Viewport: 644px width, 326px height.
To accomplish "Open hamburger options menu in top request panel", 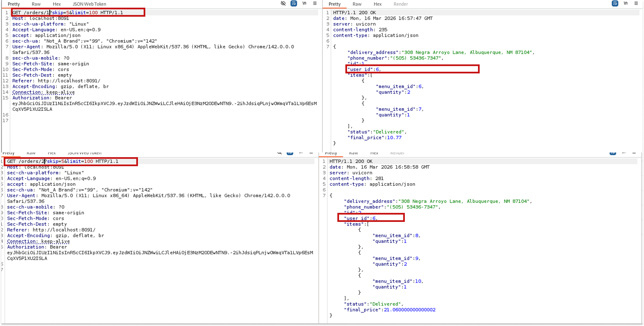I will pyautogui.click(x=315, y=4).
